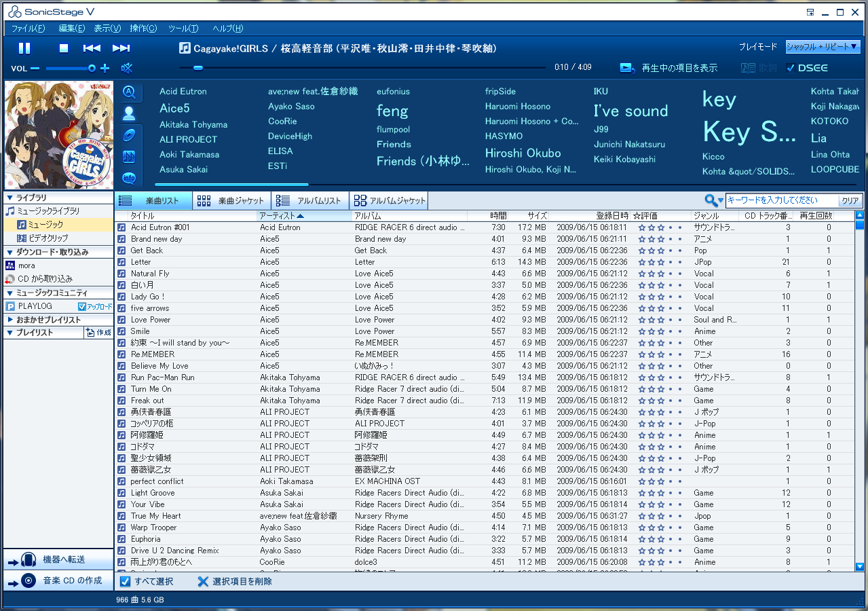This screenshot has height=611, width=868.
Task: Click the music icon of Acid Eutron #001
Action: [122, 227]
